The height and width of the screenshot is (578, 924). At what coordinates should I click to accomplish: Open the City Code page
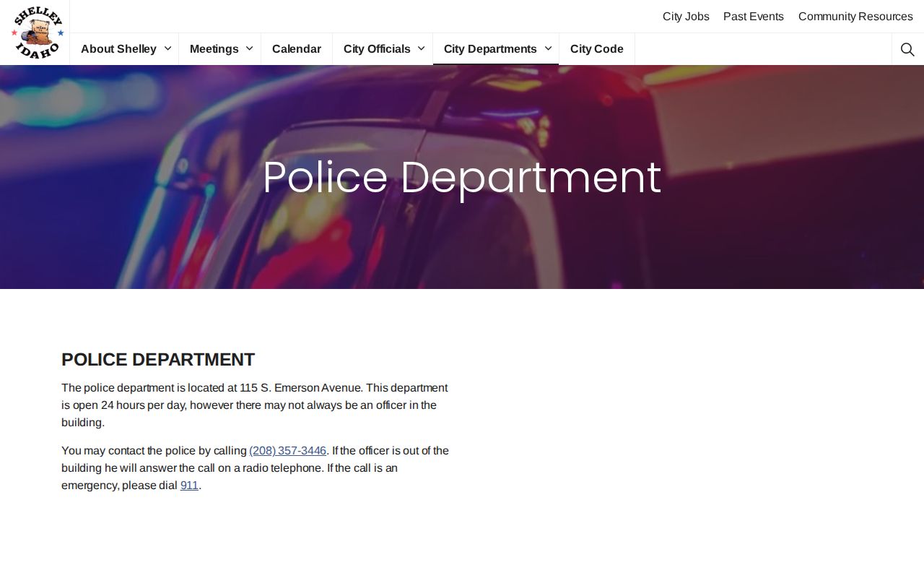coord(597,49)
